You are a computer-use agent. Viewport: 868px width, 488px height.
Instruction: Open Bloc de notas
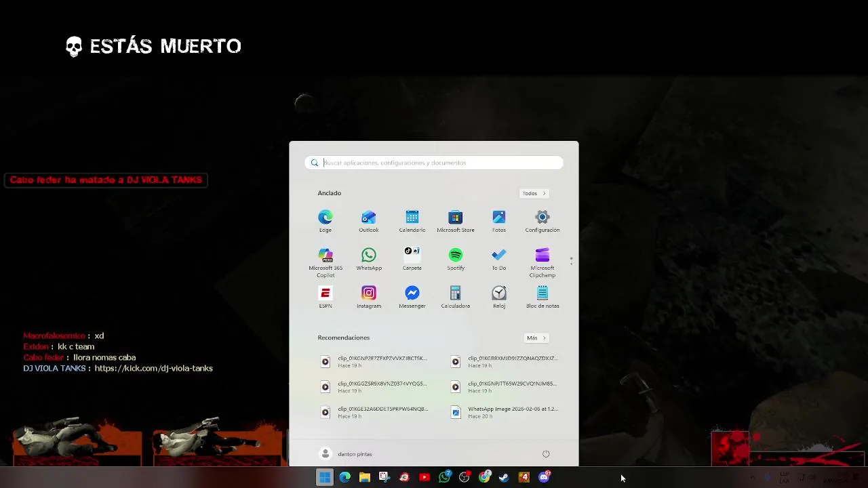tap(542, 297)
